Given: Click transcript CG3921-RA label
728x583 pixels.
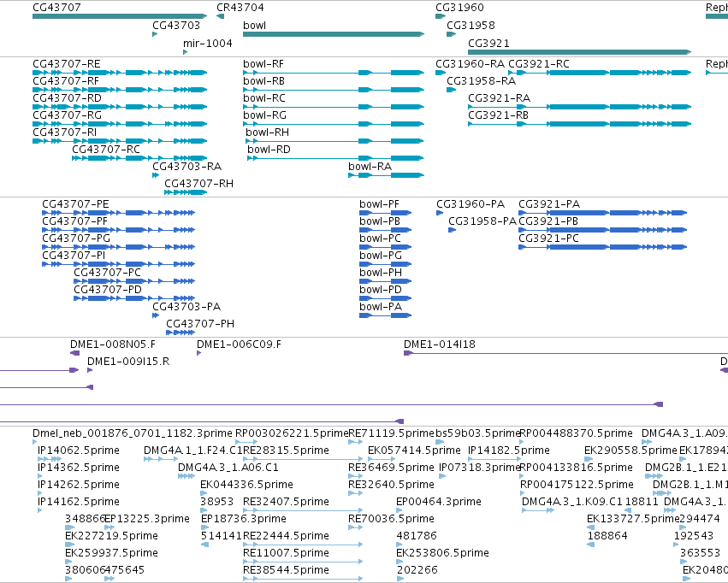Looking at the screenshot, I should click(499, 98).
